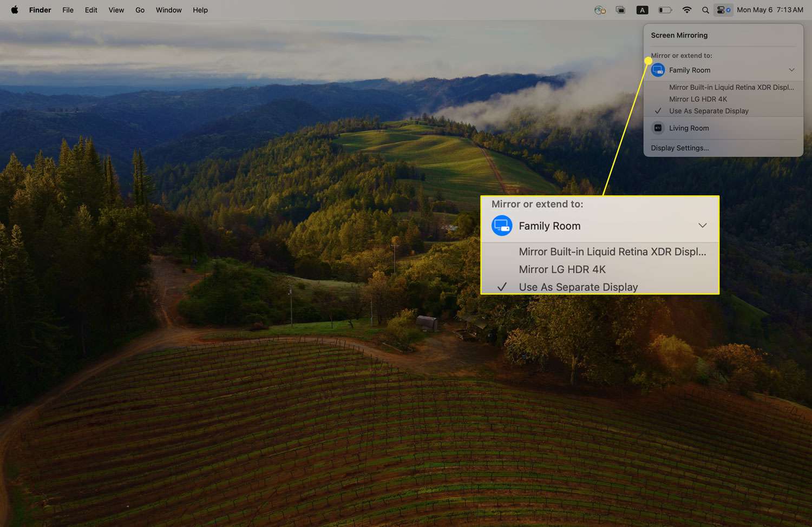The height and width of the screenshot is (527, 812).
Task: Open the Control Center icon
Action: 723,10
